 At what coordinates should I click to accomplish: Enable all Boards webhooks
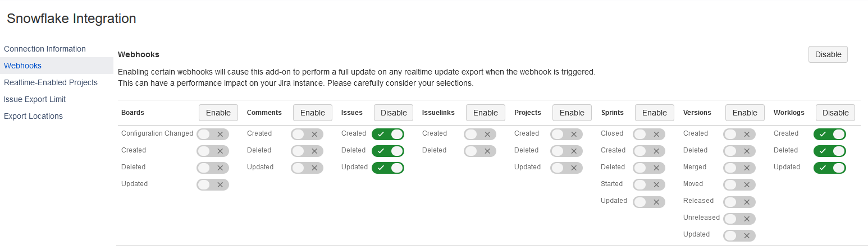(218, 113)
